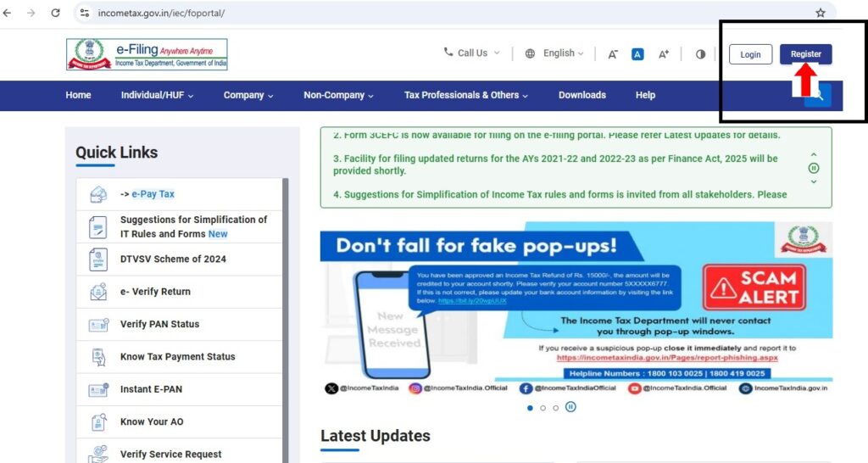Click the Instagram IncomeTaxIndia.Official icon
This screenshot has width=868, height=463.
coord(415,388)
